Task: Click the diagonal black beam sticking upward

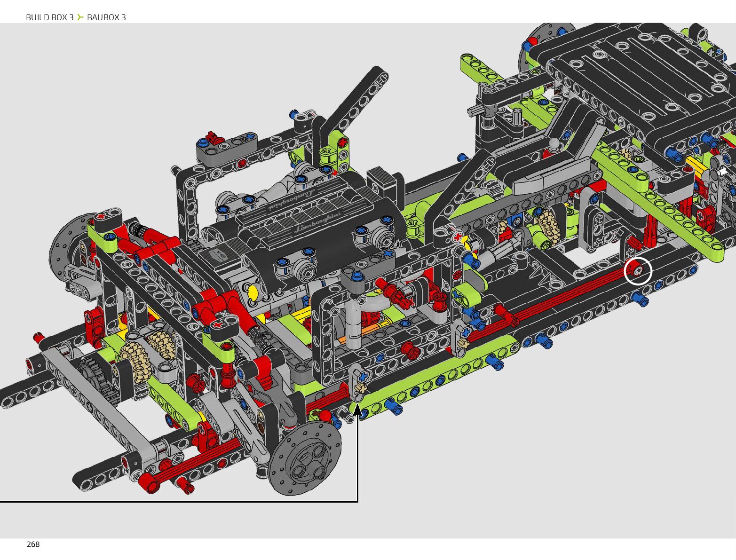Action: coord(357,99)
